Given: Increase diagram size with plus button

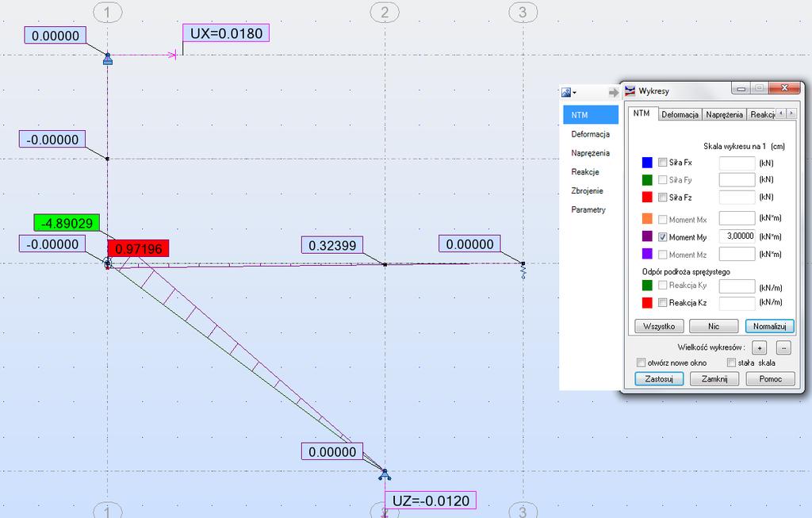Looking at the screenshot, I should (x=759, y=348).
